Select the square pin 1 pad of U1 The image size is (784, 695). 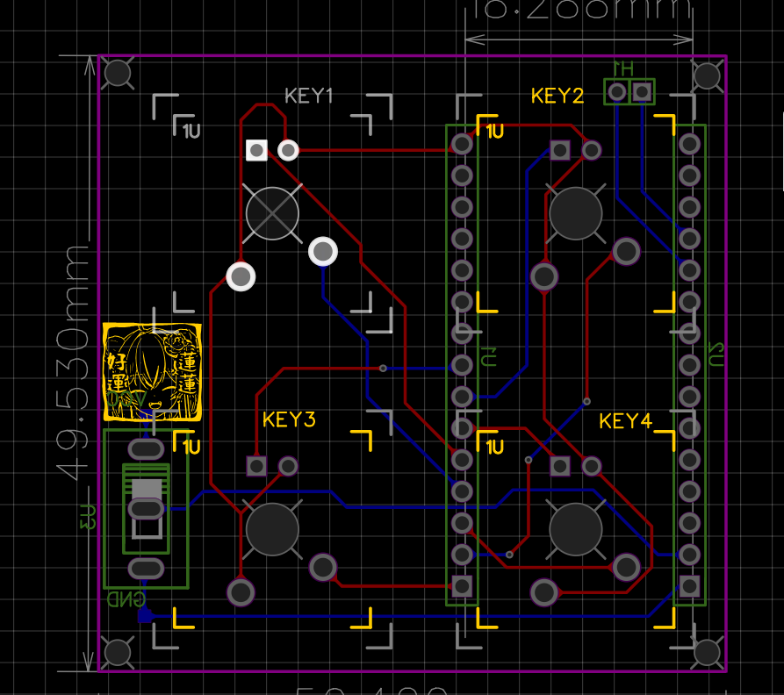click(461, 585)
